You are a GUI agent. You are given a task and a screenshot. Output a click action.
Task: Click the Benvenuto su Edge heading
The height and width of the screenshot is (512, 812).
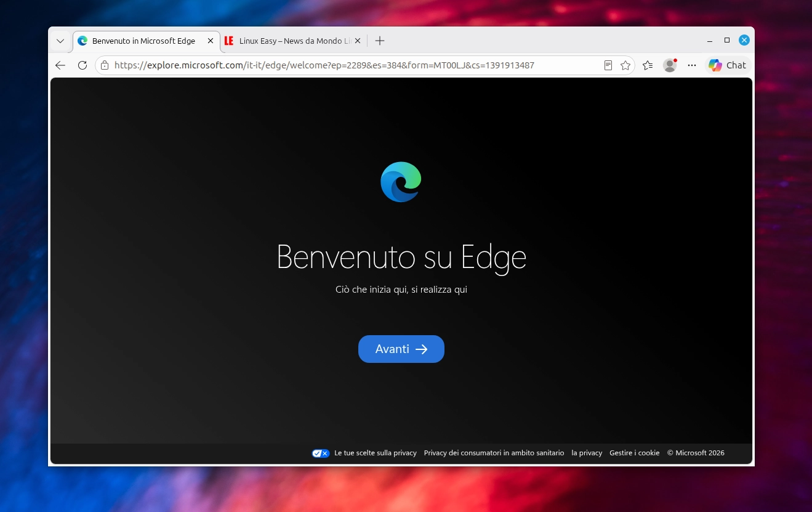tap(401, 257)
